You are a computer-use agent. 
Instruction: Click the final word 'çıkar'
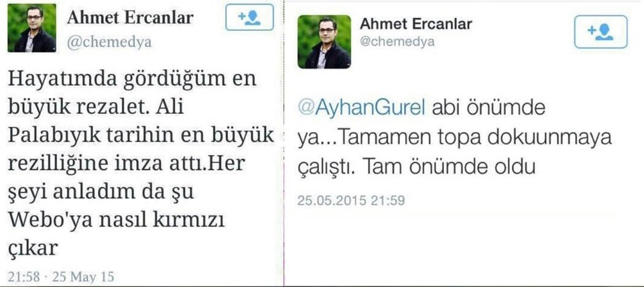32,249
